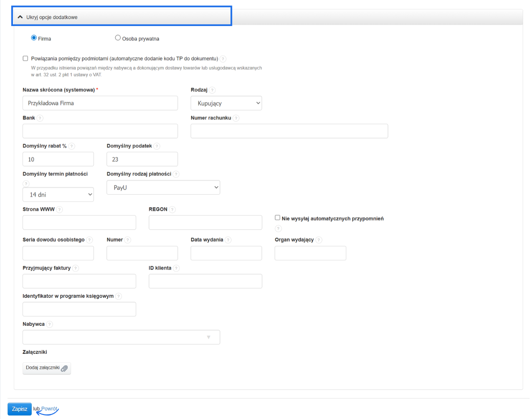
Task: Select the Osoba prywatna radio button
Action: coord(118,38)
